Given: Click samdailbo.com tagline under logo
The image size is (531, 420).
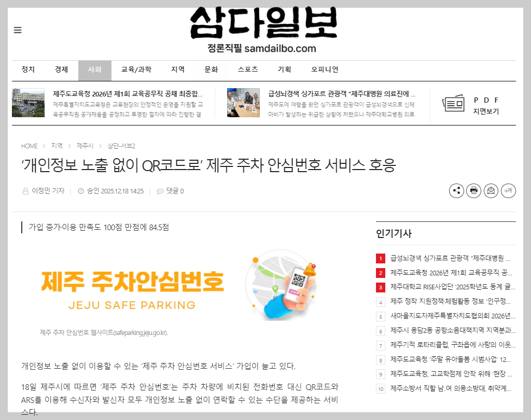Looking at the screenshot, I should [262, 48].
